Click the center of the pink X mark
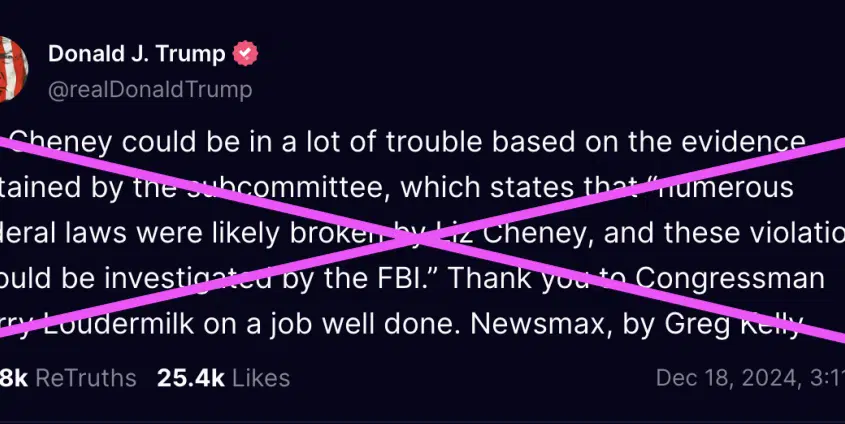The height and width of the screenshot is (424, 845). 422,240
